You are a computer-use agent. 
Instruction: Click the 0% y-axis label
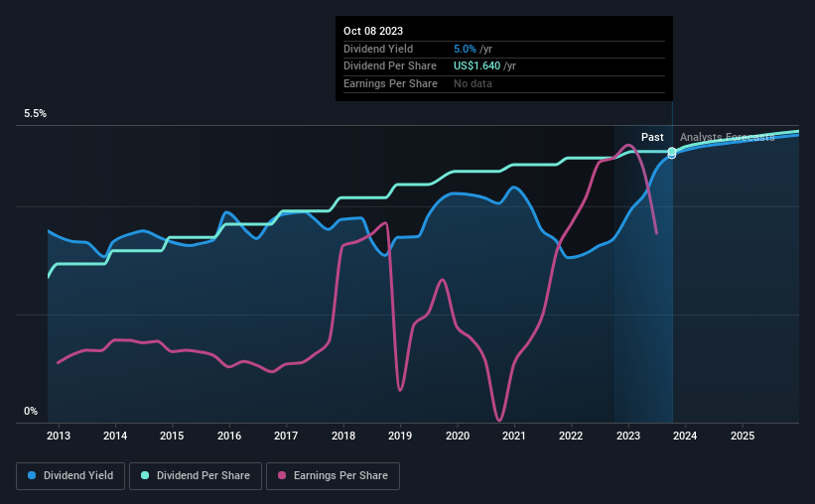[31, 411]
